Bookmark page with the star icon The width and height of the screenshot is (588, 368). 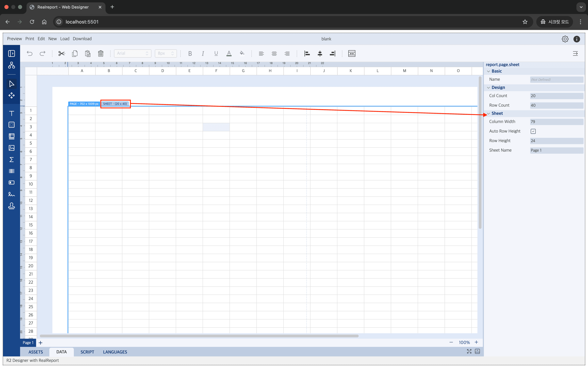[x=525, y=22]
